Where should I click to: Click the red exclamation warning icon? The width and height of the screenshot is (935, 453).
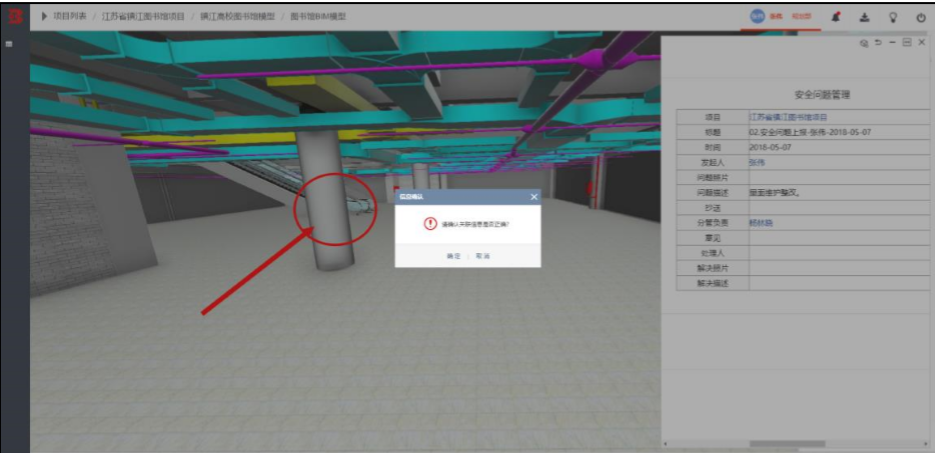pyautogui.click(x=431, y=224)
